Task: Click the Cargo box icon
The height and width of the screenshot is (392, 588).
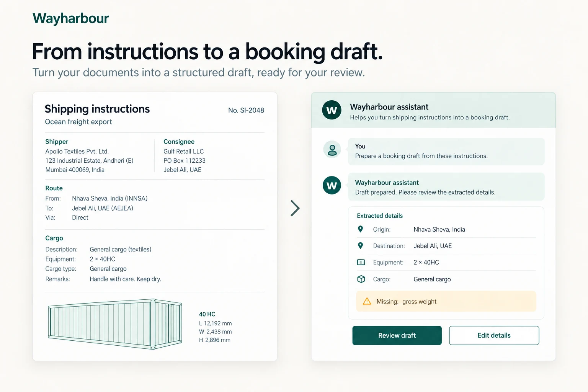Action: [x=361, y=279]
